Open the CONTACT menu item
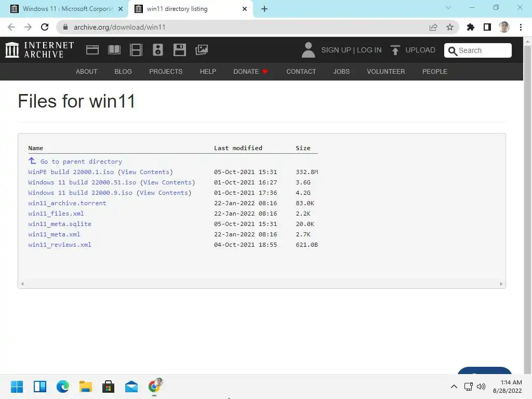The height and width of the screenshot is (399, 532). (301, 72)
